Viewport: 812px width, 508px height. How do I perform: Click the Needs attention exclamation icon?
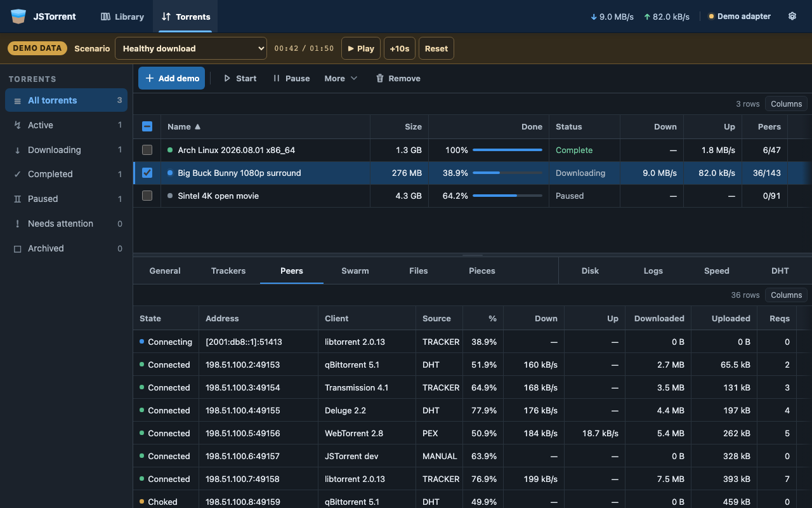(17, 224)
